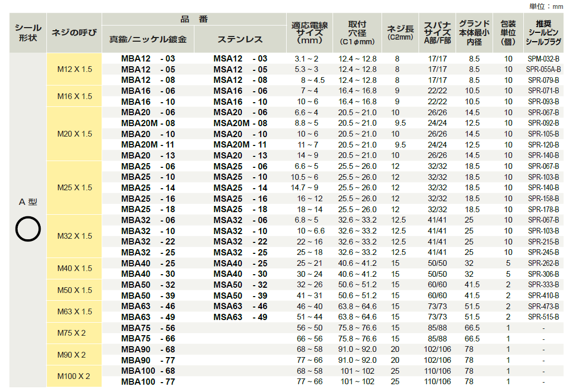Click part number MBA100 - 77
The image size is (565, 392).
tap(148, 382)
